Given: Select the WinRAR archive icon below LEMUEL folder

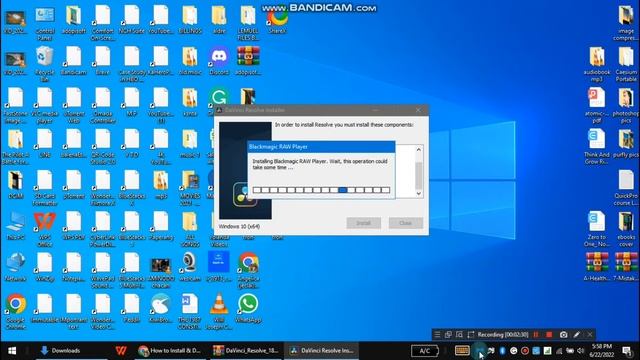Looking at the screenshot, I should (248, 60).
